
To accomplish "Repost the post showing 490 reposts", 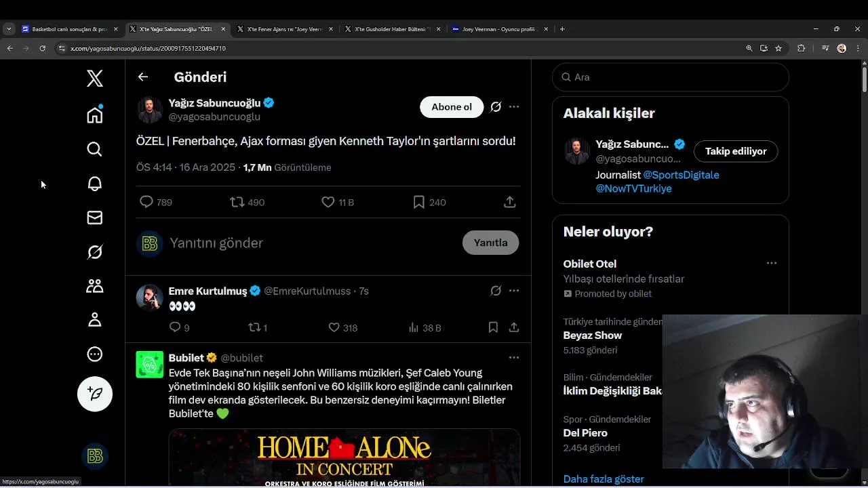I will (237, 202).
